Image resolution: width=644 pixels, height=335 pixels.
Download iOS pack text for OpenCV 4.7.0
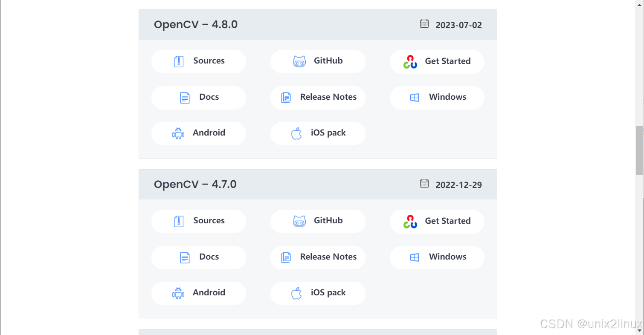click(328, 292)
